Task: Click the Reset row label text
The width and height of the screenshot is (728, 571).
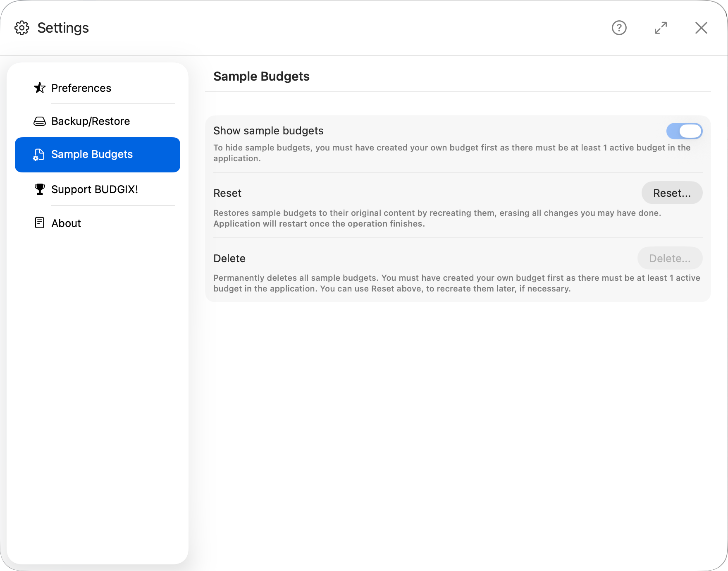Action: (x=227, y=193)
